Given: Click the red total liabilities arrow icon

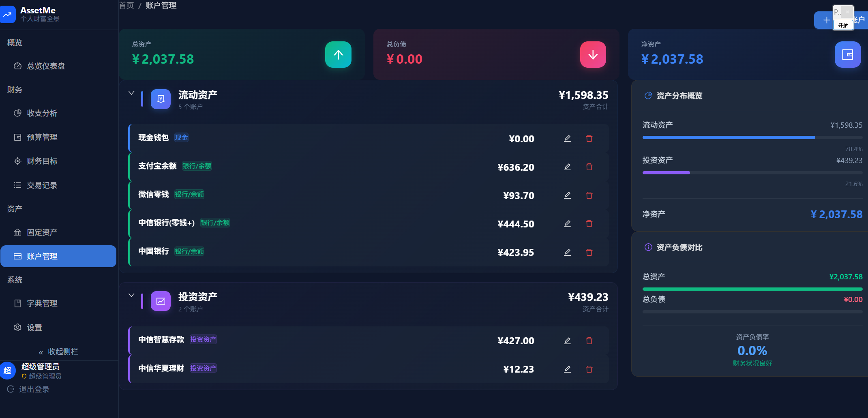Looking at the screenshot, I should tap(593, 54).
